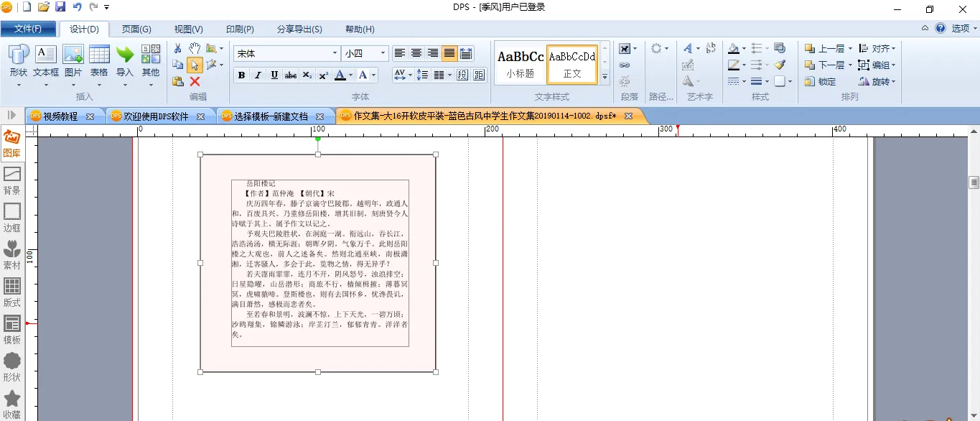Expand the 对齐 align dropdown
The height and width of the screenshot is (421, 980).
point(894,49)
